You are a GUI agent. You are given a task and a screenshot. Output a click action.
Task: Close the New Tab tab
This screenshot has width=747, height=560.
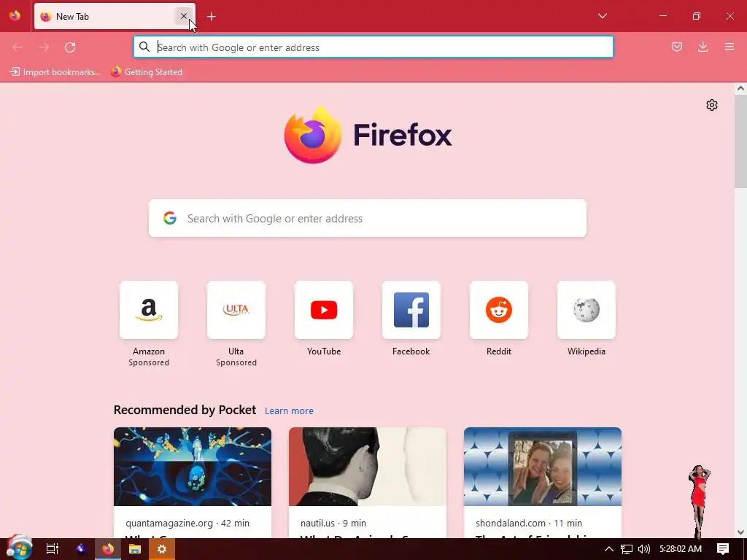click(183, 16)
